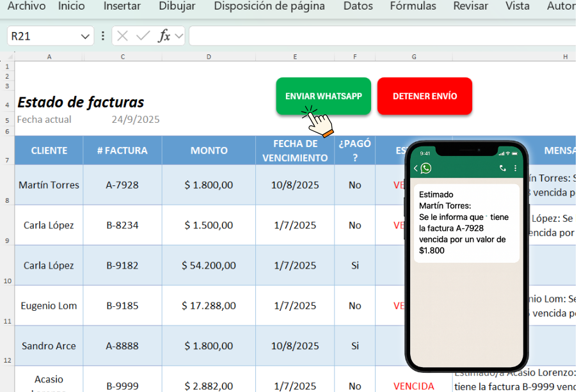This screenshot has width=579, height=392.
Task: Click the vertical dots handle beside Name Box
Action: 102,36
